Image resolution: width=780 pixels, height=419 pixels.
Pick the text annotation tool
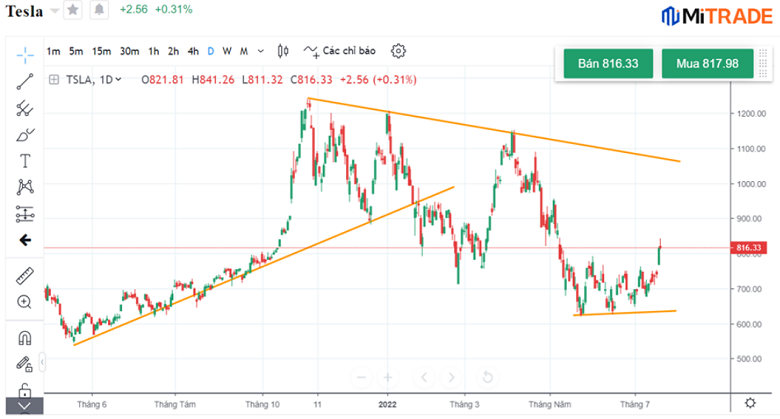[x=25, y=161]
